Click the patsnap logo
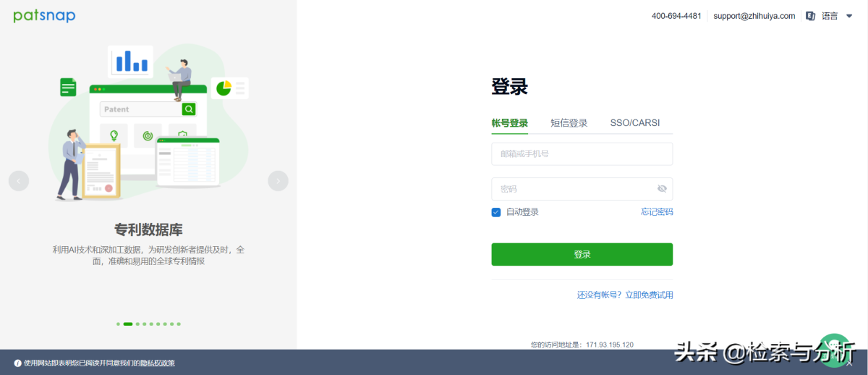The width and height of the screenshot is (868, 375). click(x=44, y=16)
